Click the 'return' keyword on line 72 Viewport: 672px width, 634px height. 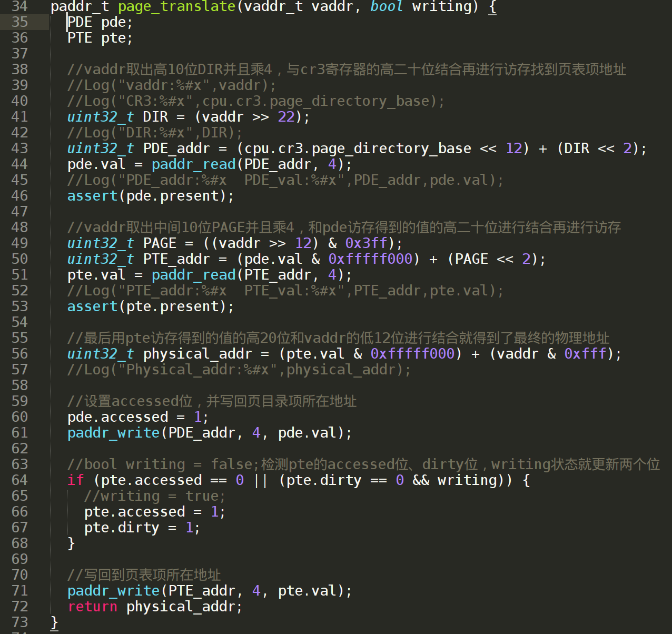(92, 607)
